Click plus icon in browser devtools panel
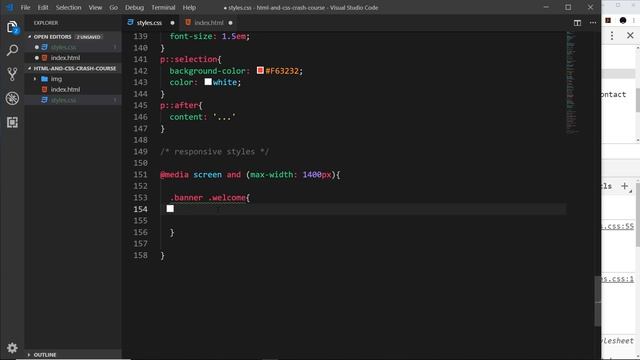 tap(624, 186)
